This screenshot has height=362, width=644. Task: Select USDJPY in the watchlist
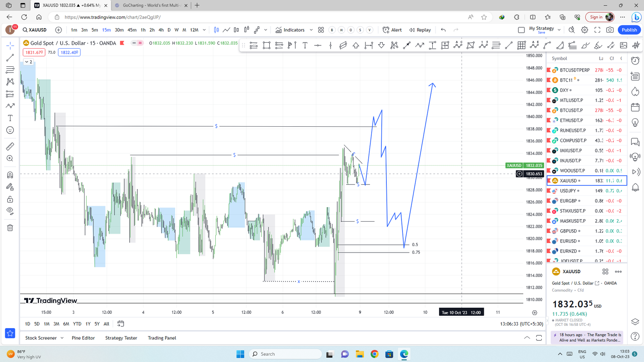[568, 191]
